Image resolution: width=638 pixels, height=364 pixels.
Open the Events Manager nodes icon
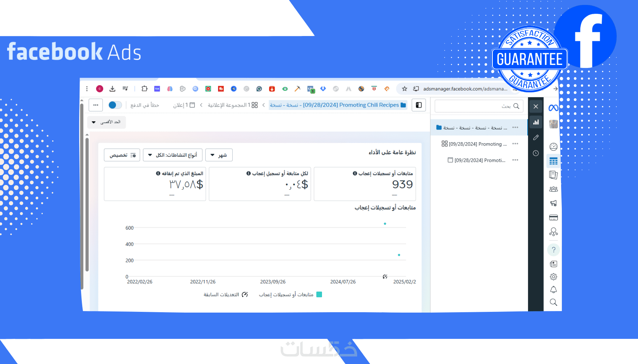tap(553, 232)
